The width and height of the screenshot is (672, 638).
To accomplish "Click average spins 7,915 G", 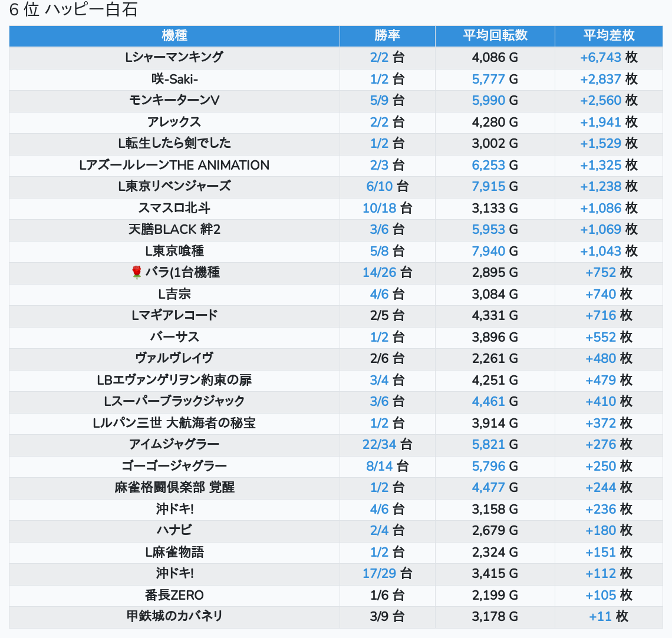I will pos(495,186).
